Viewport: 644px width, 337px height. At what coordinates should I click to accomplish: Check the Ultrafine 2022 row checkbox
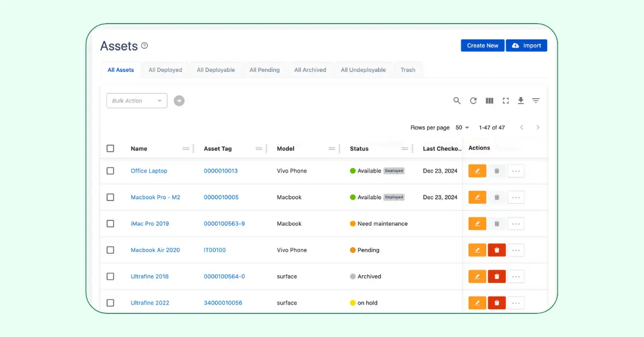click(111, 303)
